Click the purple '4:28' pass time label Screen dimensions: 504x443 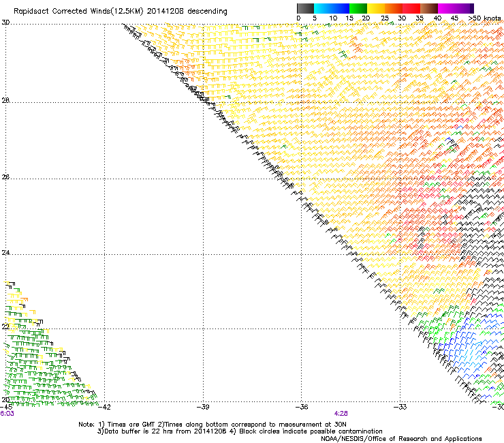coord(341,414)
